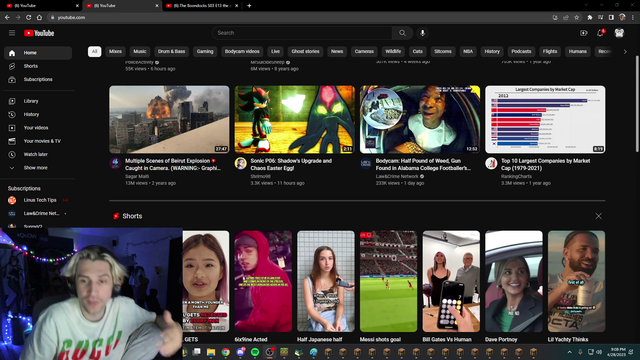Open the YouTube guide hamburger menu
The image size is (640, 360).
tap(12, 33)
